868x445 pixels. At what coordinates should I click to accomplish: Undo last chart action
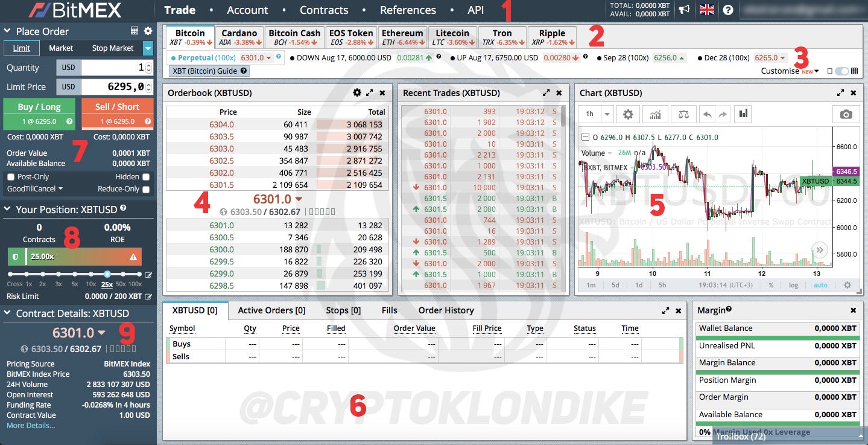pyautogui.click(x=707, y=114)
